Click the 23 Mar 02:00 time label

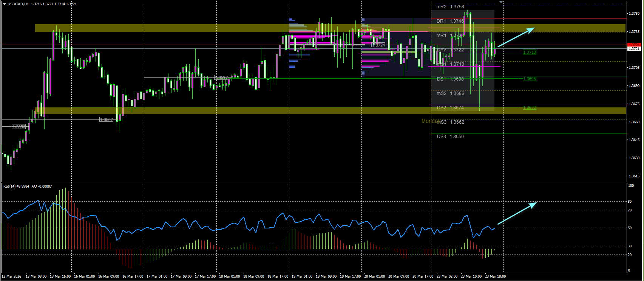(447, 276)
